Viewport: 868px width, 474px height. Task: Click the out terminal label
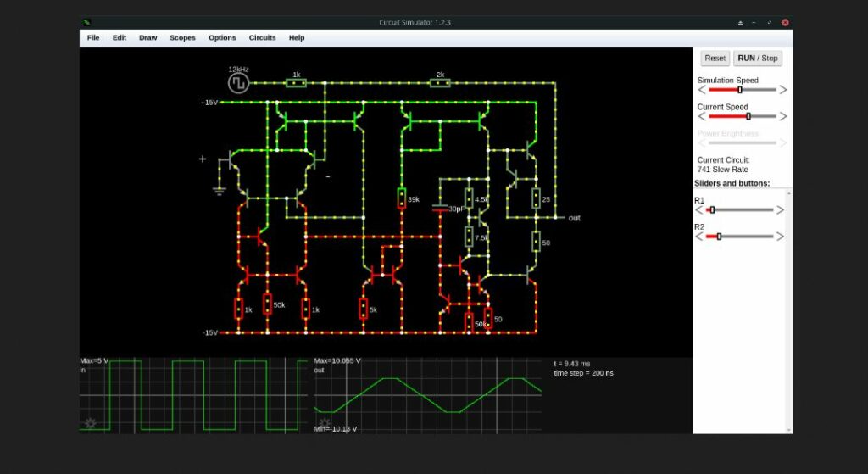574,218
